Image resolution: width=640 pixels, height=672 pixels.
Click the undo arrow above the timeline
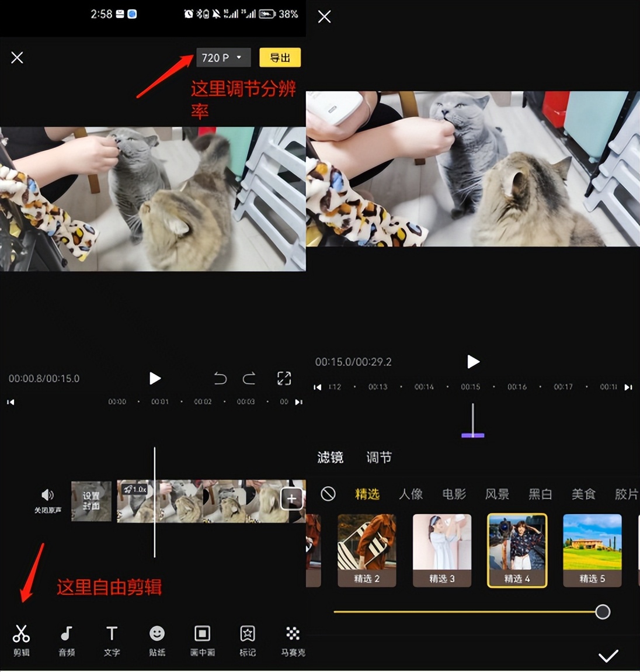point(221,379)
